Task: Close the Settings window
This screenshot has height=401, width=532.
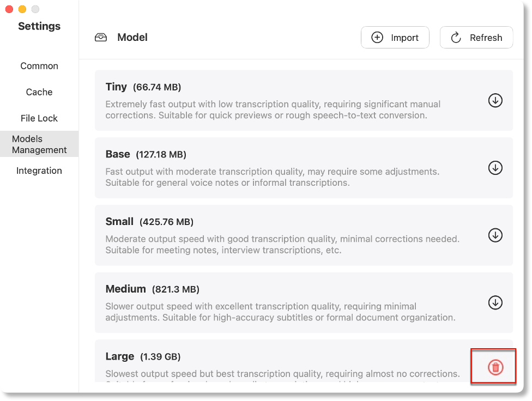Action: [9, 9]
